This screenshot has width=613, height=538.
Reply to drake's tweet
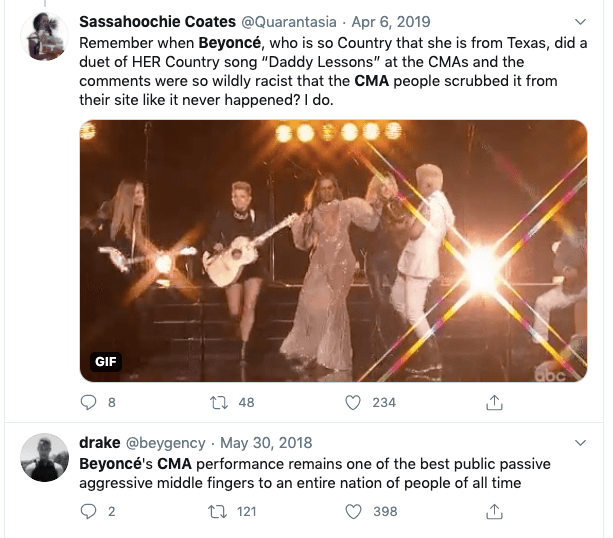coord(89,511)
